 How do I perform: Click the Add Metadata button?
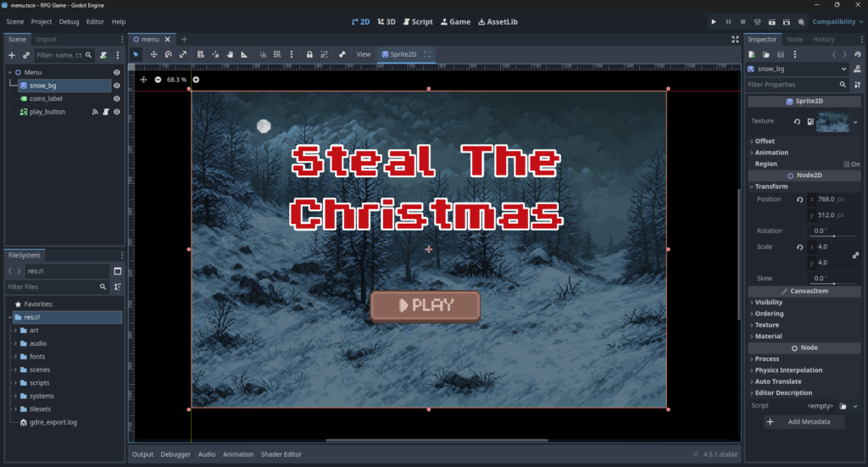[804, 421]
